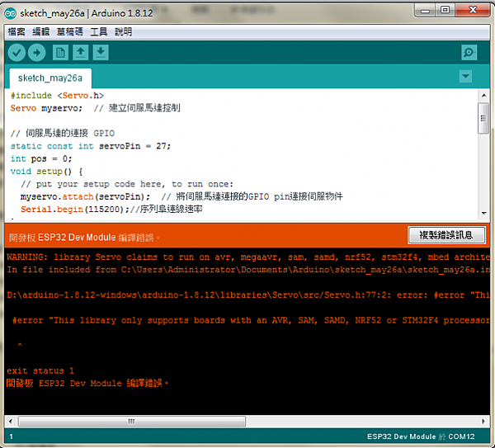495x448 pixels.
Task: Click the 'exit status 1' console line
Action: (40, 370)
